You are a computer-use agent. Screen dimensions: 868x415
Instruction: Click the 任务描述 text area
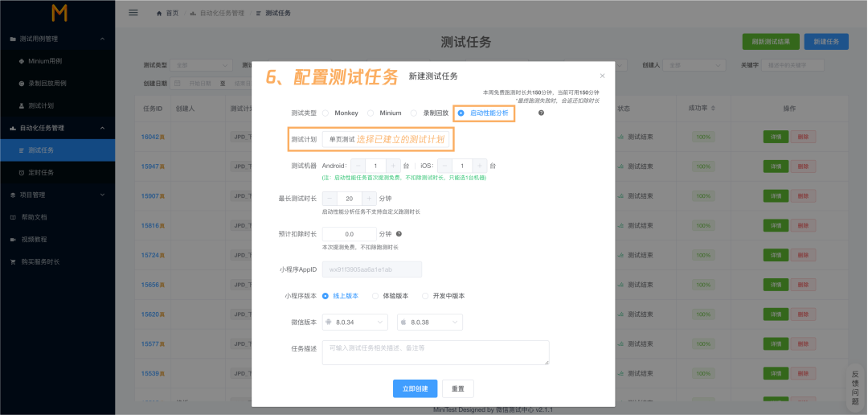(x=436, y=352)
